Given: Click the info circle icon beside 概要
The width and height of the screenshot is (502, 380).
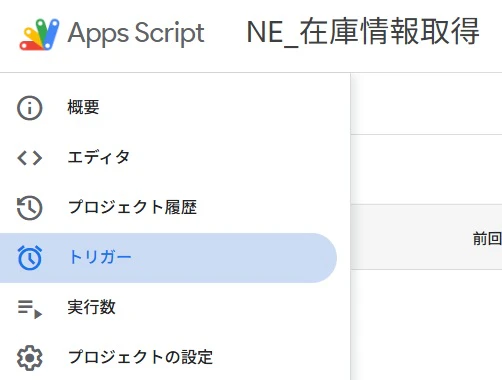Looking at the screenshot, I should [30, 108].
